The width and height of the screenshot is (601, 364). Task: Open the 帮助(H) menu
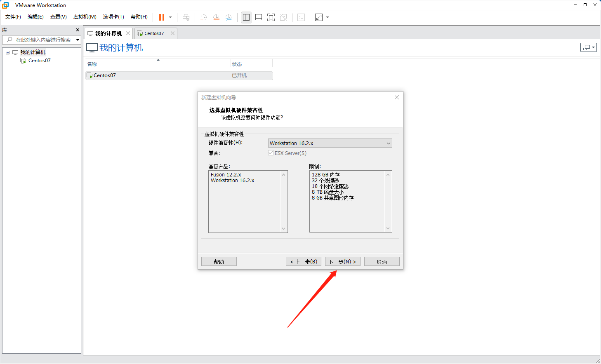139,17
